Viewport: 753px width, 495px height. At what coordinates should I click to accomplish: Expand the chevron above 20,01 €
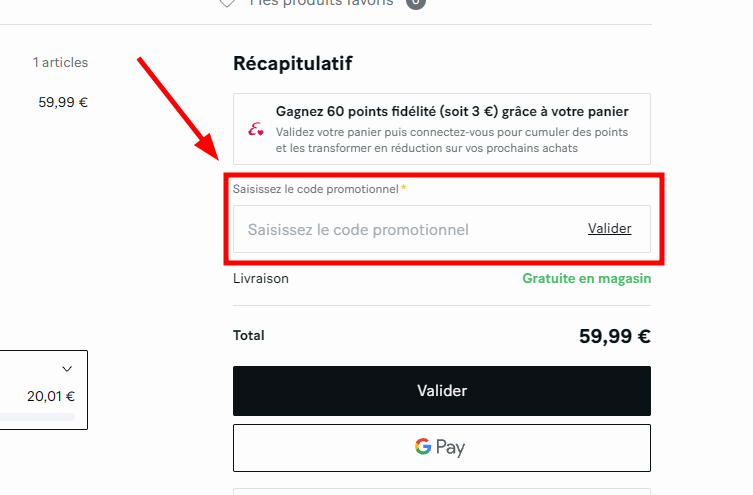point(67,368)
